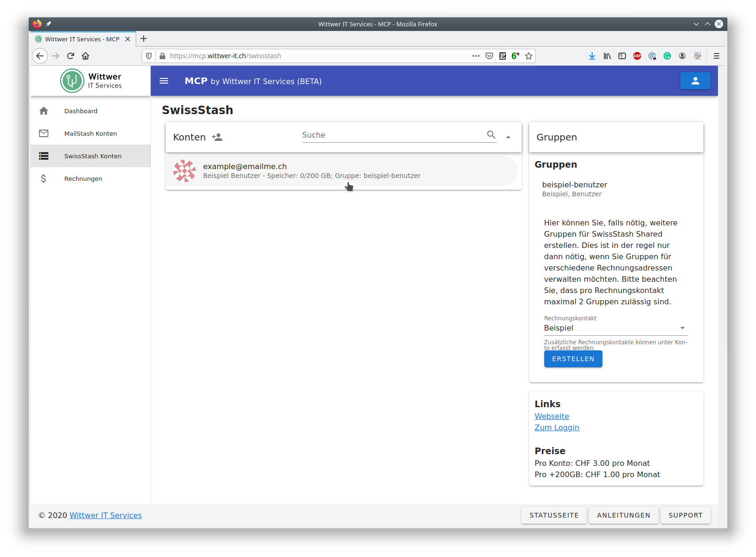Image resolution: width=756 pixels, height=557 pixels.
Task: Bookmark this page with the star icon
Action: [529, 56]
